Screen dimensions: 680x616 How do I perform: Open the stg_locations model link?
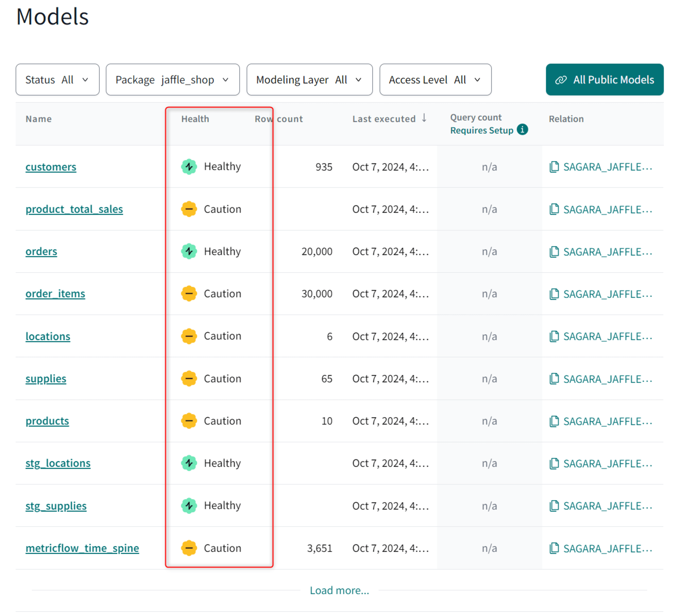58,463
